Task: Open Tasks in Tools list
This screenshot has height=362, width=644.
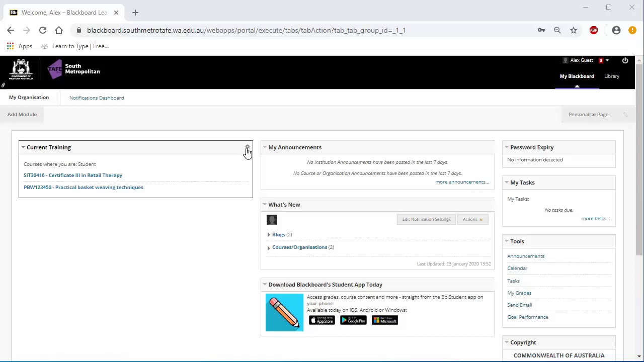Action: click(513, 281)
